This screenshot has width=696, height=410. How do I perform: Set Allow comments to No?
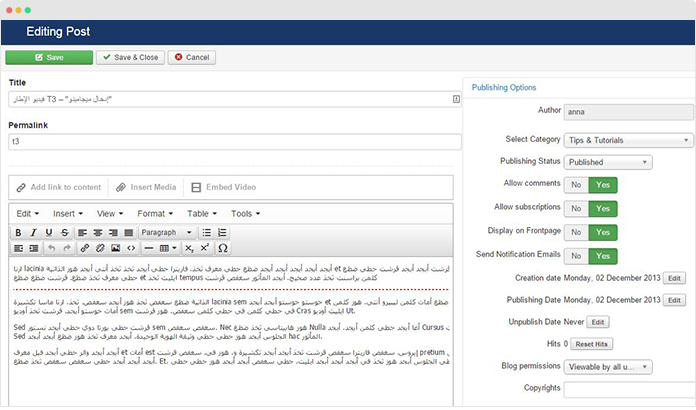pyautogui.click(x=576, y=185)
